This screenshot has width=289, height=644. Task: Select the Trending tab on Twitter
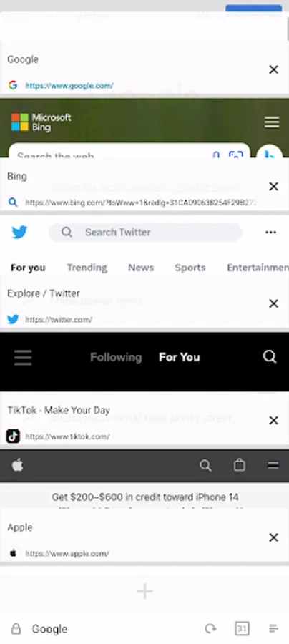(x=87, y=268)
